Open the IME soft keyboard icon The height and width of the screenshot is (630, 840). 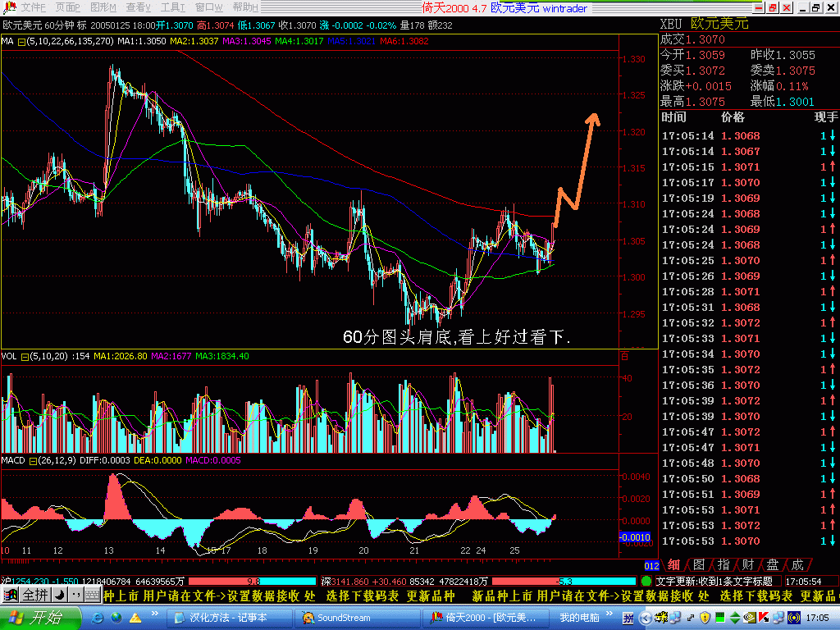click(92, 596)
